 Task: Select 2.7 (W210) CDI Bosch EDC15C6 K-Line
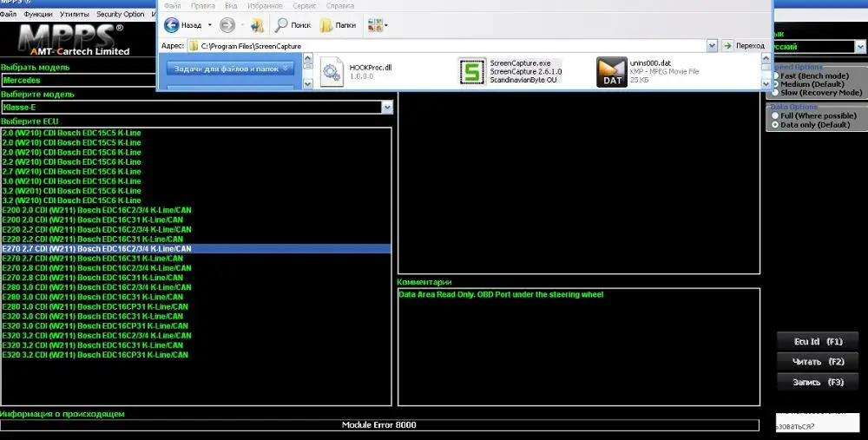click(x=72, y=172)
